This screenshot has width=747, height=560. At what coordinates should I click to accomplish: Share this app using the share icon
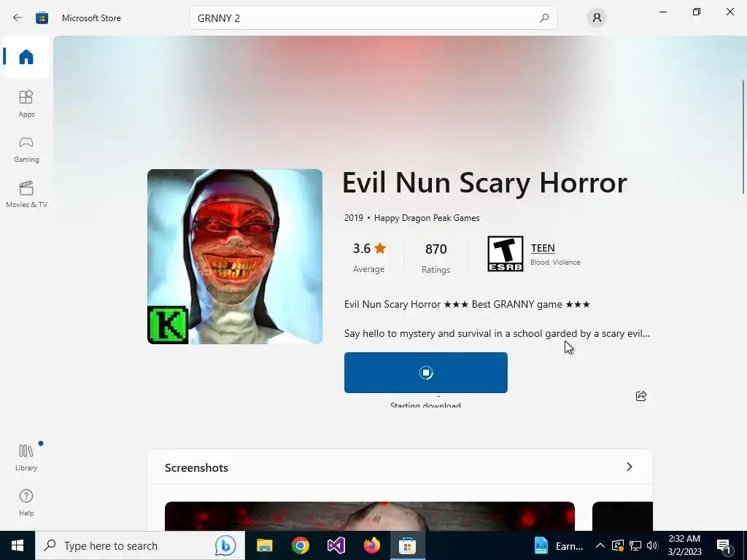(641, 396)
